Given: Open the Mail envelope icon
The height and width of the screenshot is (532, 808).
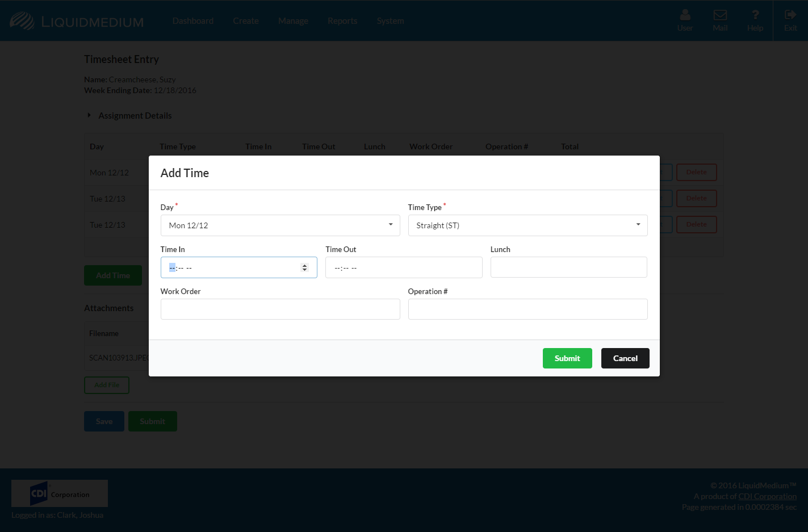Looking at the screenshot, I should (720, 15).
